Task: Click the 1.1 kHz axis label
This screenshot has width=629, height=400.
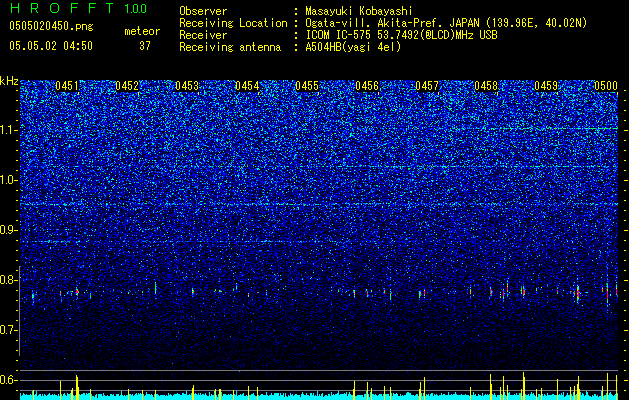Action: 9,130
